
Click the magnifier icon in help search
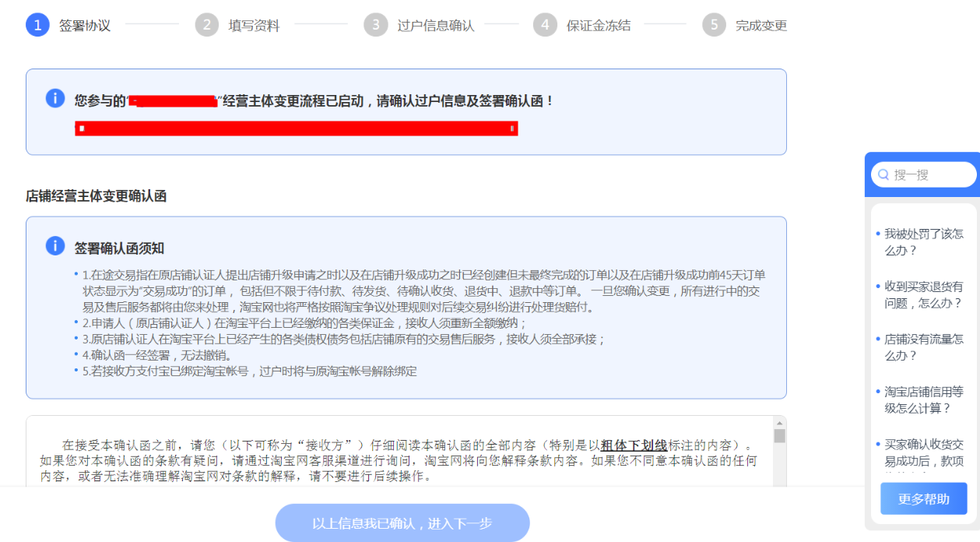click(x=883, y=175)
